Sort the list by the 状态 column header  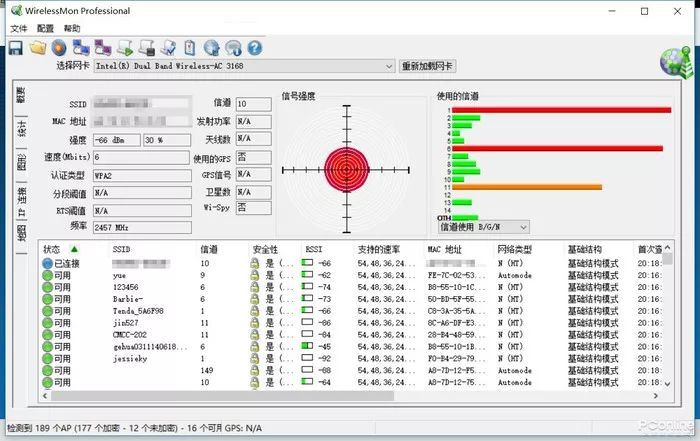58,249
